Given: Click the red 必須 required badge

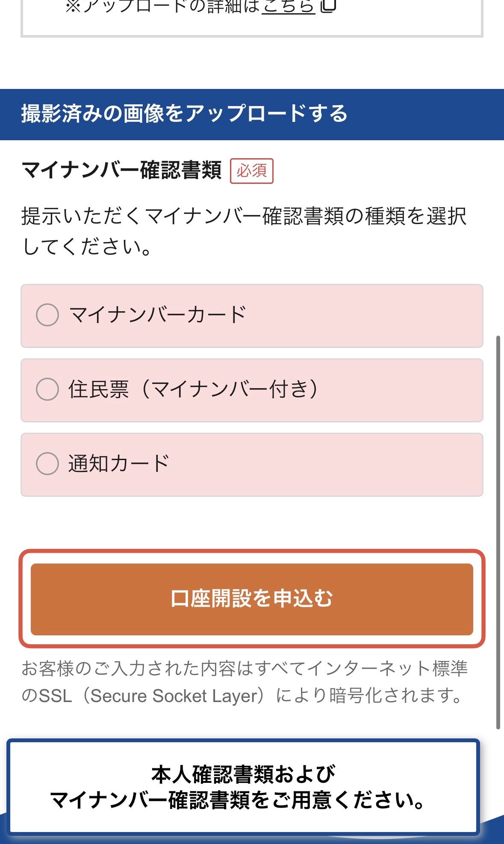Looking at the screenshot, I should coord(252,171).
